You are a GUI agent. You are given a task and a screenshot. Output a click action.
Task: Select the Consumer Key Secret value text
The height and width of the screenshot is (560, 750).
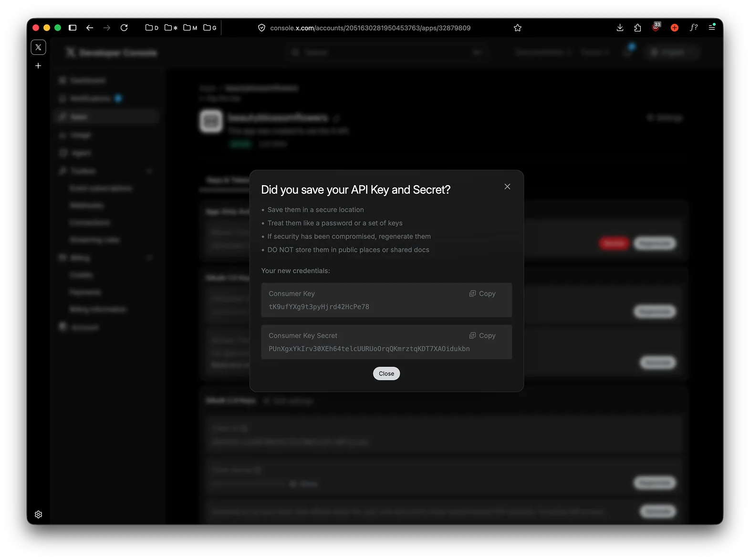tap(369, 349)
